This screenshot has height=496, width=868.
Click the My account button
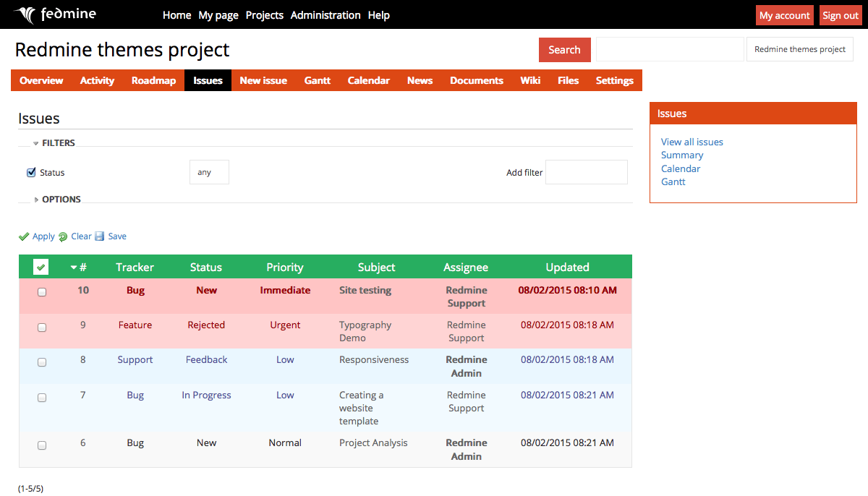point(785,15)
